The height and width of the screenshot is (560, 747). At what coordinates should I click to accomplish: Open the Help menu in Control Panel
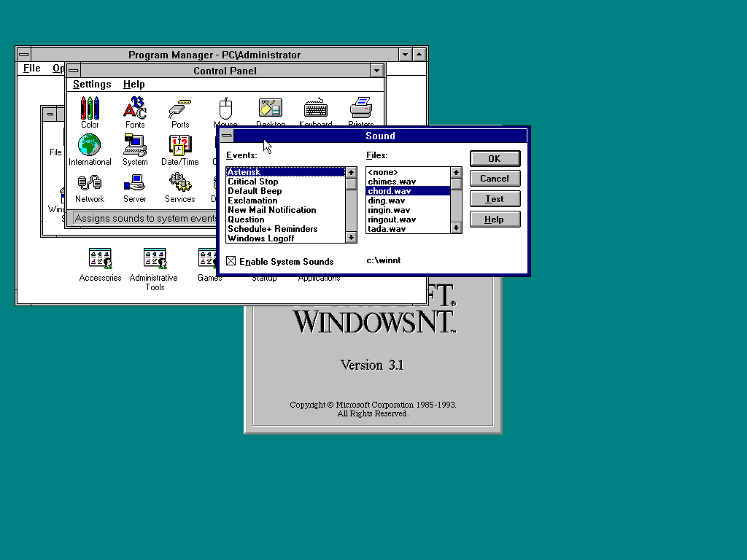(x=134, y=85)
